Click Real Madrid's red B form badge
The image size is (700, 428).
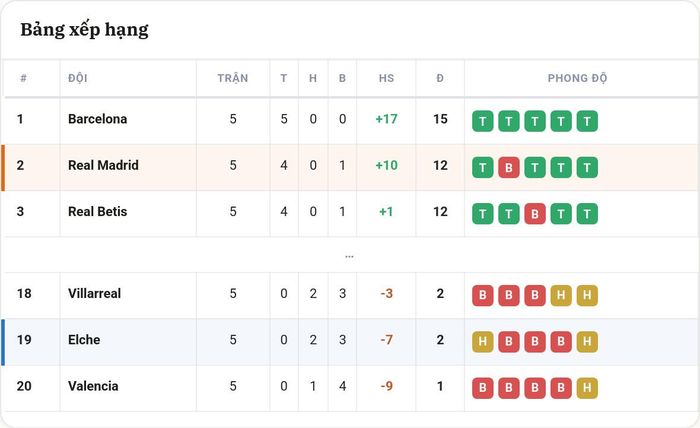click(x=508, y=167)
